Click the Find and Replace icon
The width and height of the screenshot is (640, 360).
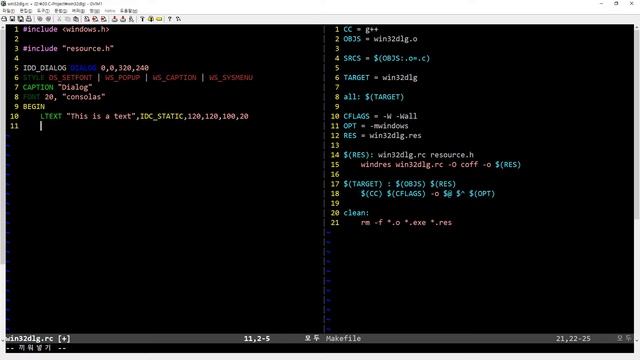coord(87,19)
